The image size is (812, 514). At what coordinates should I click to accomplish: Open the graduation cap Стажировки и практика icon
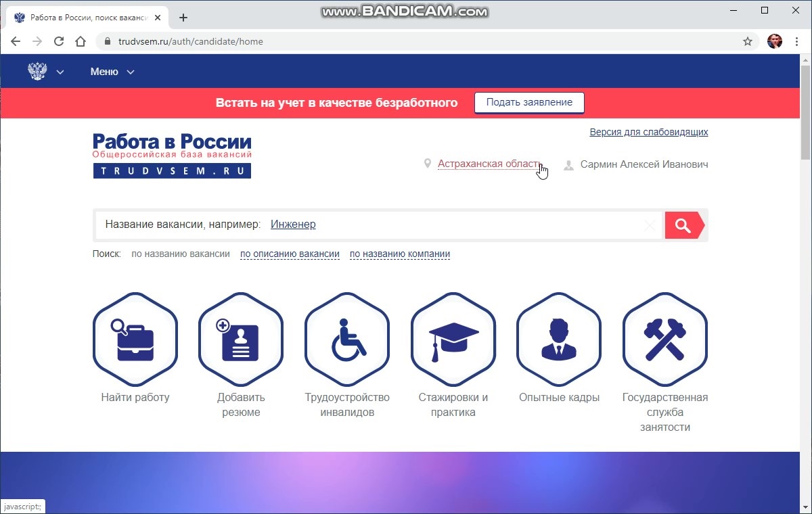pyautogui.click(x=453, y=339)
